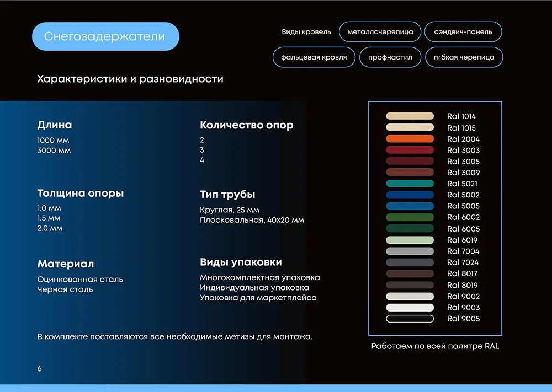Screen dimensions: 552x392
Task: Select the фальцевая кровля pill
Action: (x=314, y=57)
